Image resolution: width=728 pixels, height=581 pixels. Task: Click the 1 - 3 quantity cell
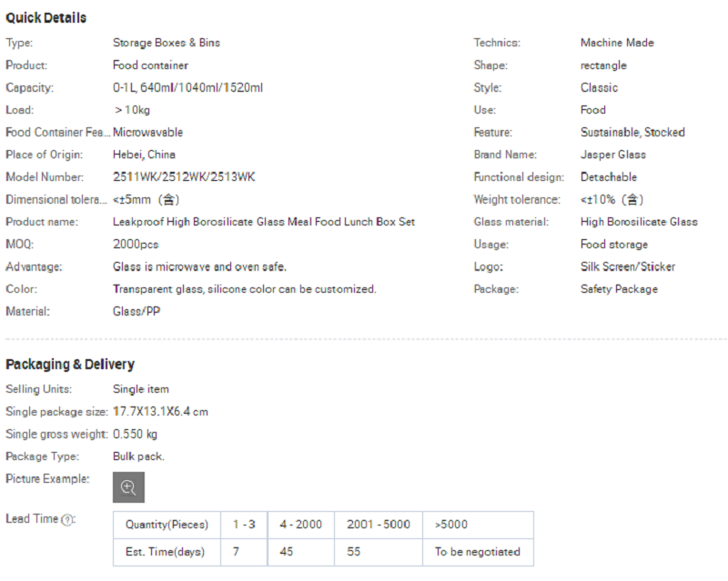244,525
